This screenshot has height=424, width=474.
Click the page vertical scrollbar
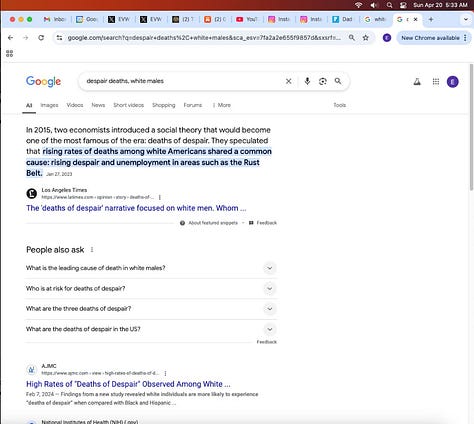point(471,127)
